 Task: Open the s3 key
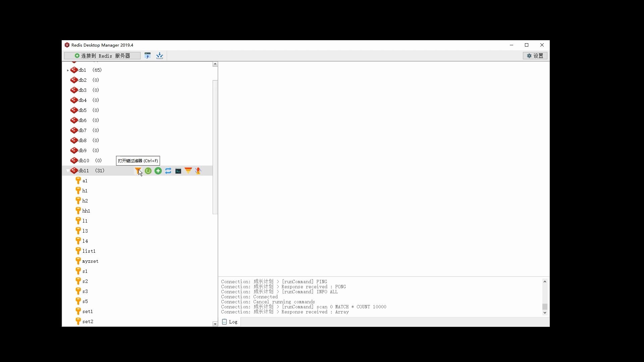[85, 291]
